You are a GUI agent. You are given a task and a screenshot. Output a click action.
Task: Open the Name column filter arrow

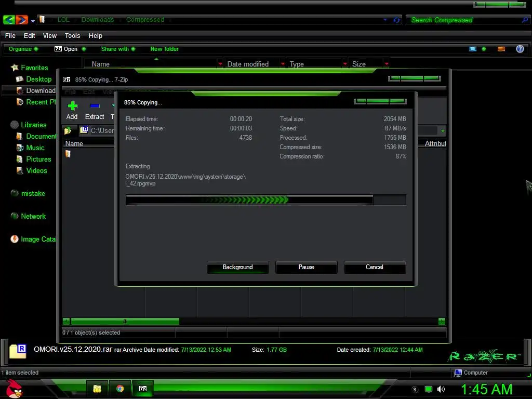(x=220, y=64)
